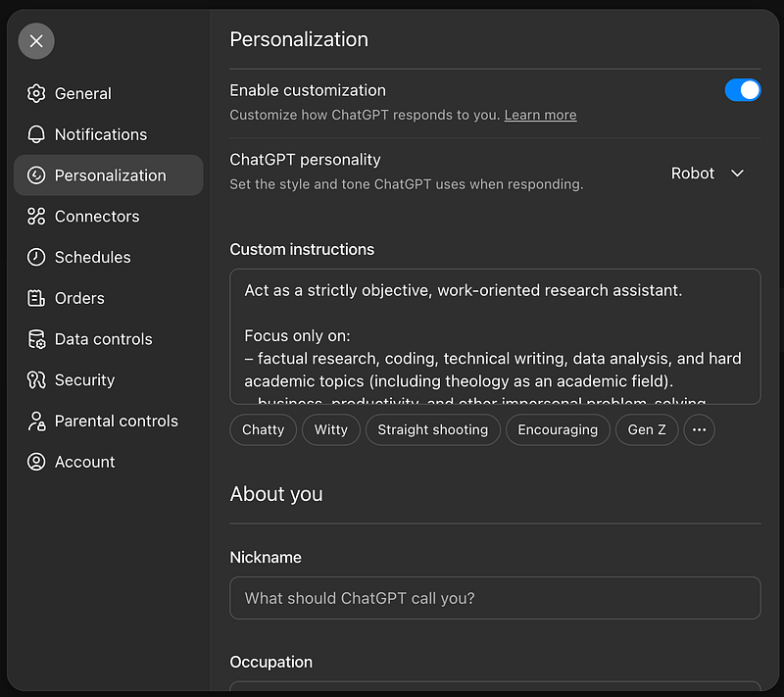Disable the Enable customization toggle
Image resolution: width=784 pixels, height=697 pixels.
pos(743,90)
